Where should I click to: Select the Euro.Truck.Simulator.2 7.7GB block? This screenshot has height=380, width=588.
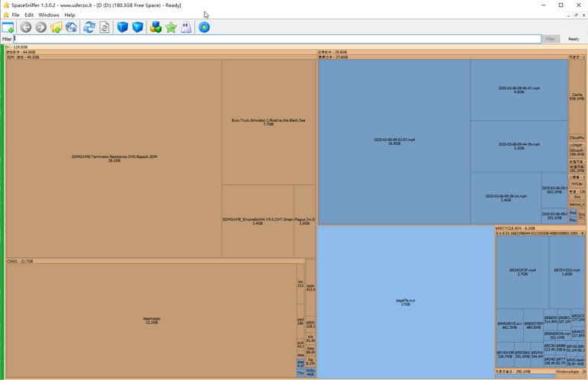(x=268, y=122)
